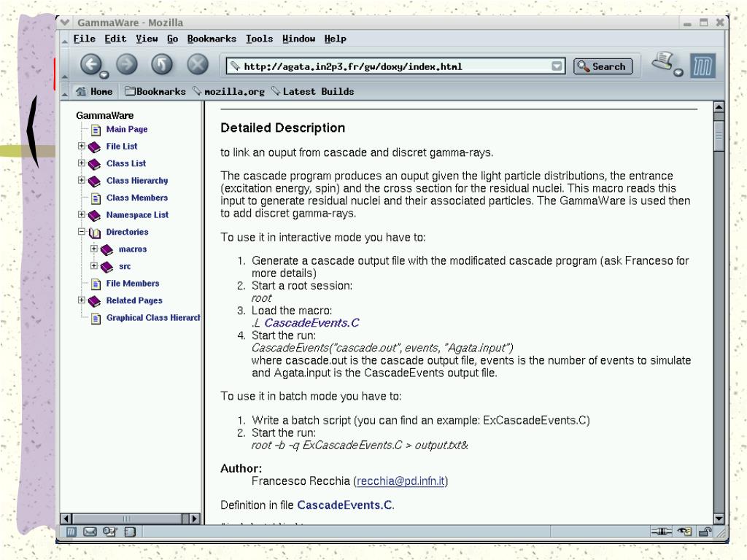Collapse the Directories tree node
The width and height of the screenshot is (747, 560).
(82, 231)
